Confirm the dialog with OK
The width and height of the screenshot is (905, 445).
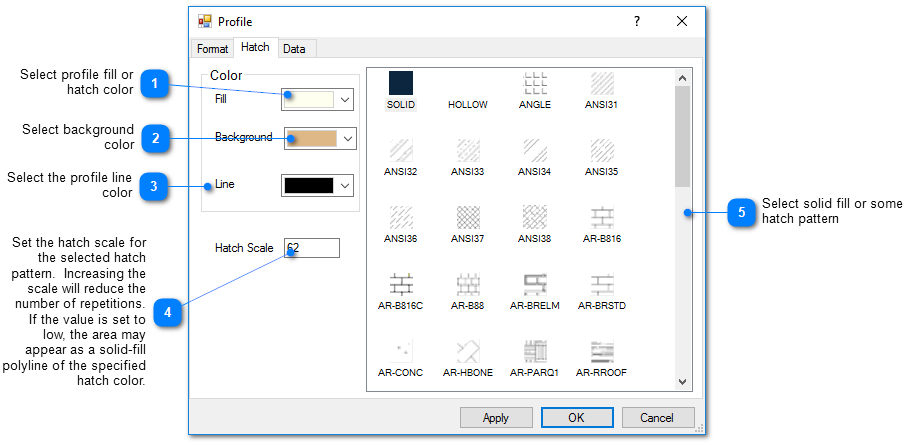577,417
